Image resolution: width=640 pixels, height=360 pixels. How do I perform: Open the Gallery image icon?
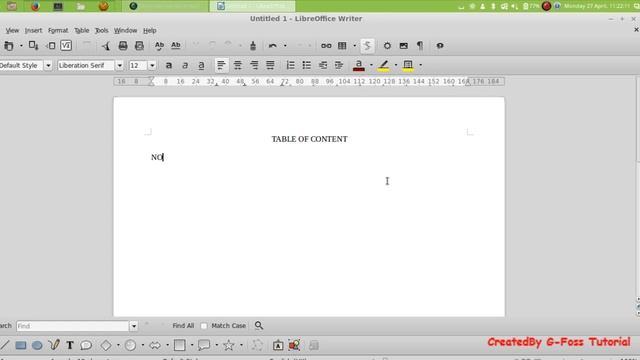tap(404, 46)
